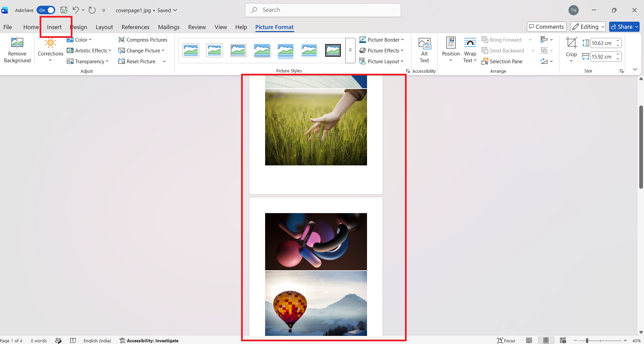The image size is (644, 344).
Task: Click Accessibility: Investigate in status bar
Action: coord(149,341)
